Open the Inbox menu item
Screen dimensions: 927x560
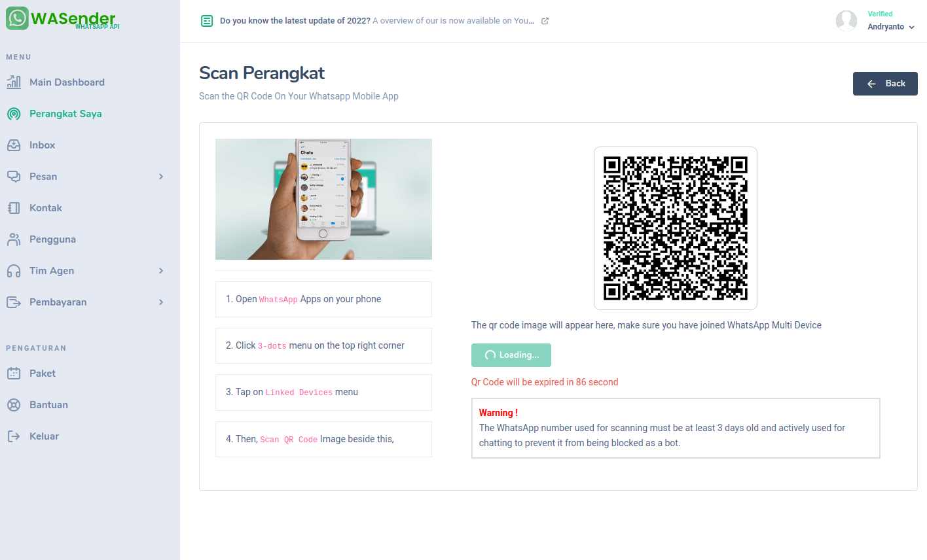click(42, 145)
